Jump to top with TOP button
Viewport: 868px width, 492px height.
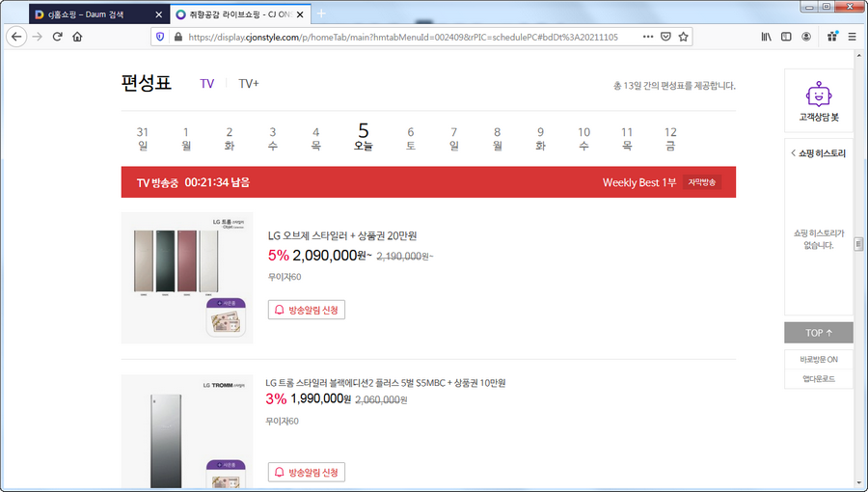coord(819,333)
